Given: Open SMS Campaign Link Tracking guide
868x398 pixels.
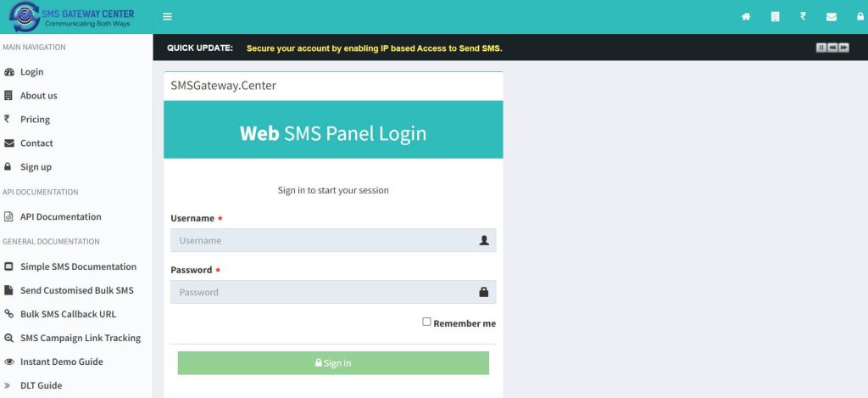Looking at the screenshot, I should 80,338.
